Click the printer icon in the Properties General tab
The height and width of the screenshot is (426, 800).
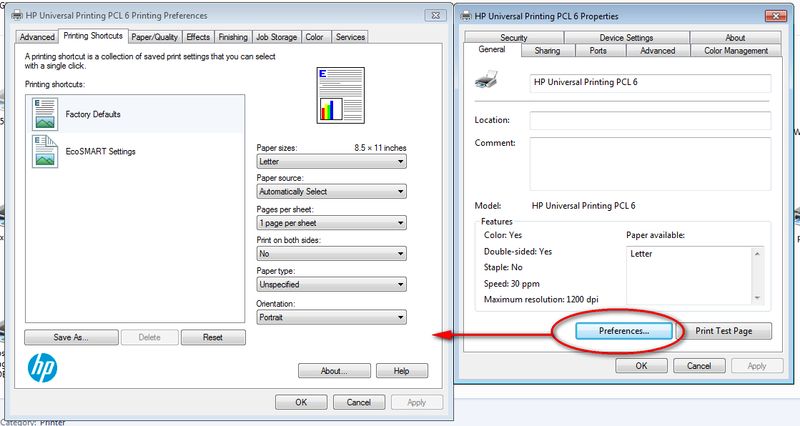(486, 80)
